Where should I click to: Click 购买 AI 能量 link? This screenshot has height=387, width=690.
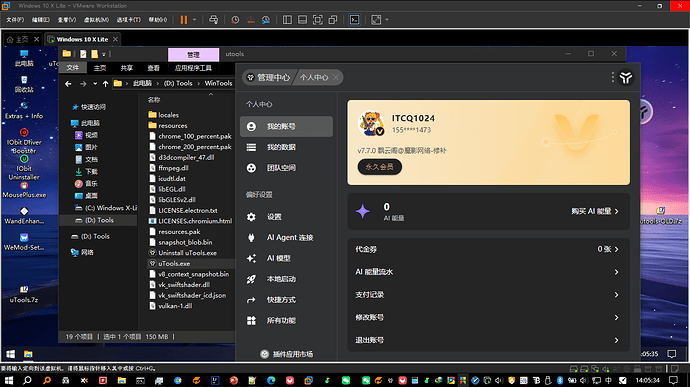click(595, 211)
